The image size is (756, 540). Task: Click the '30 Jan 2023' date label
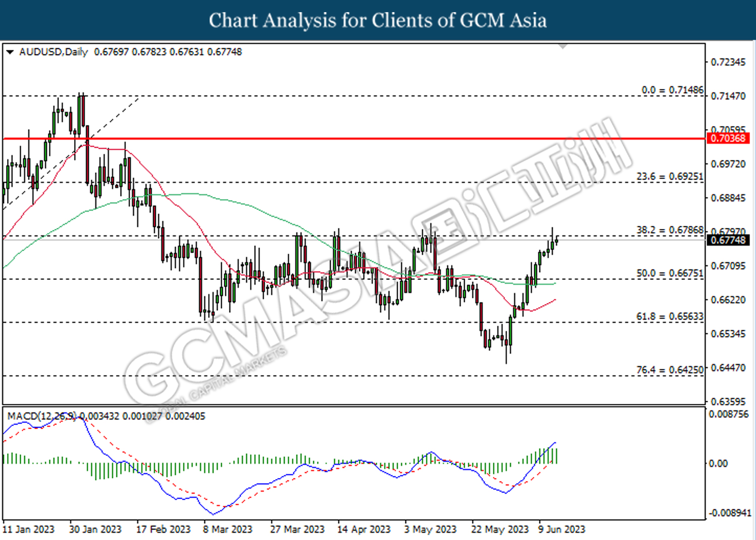pyautogui.click(x=95, y=529)
